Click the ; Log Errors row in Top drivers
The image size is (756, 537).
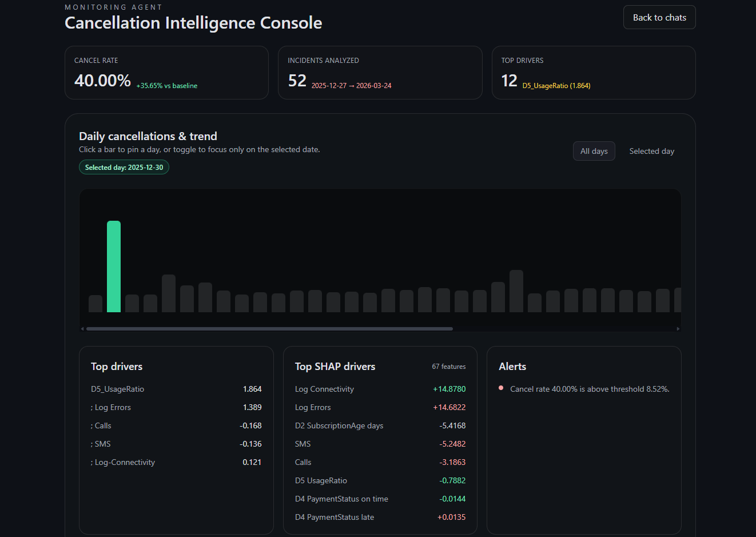(x=176, y=407)
